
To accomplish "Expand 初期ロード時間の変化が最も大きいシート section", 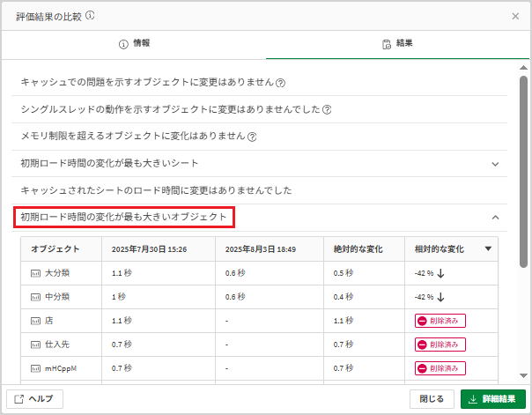I will pyautogui.click(x=495, y=164).
